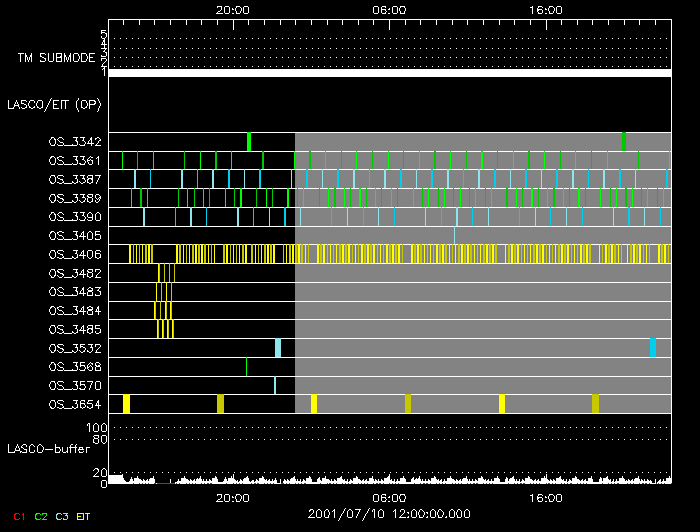Select the OS_3406 row label
Viewport: 700px width, 532px height.
tap(74, 254)
